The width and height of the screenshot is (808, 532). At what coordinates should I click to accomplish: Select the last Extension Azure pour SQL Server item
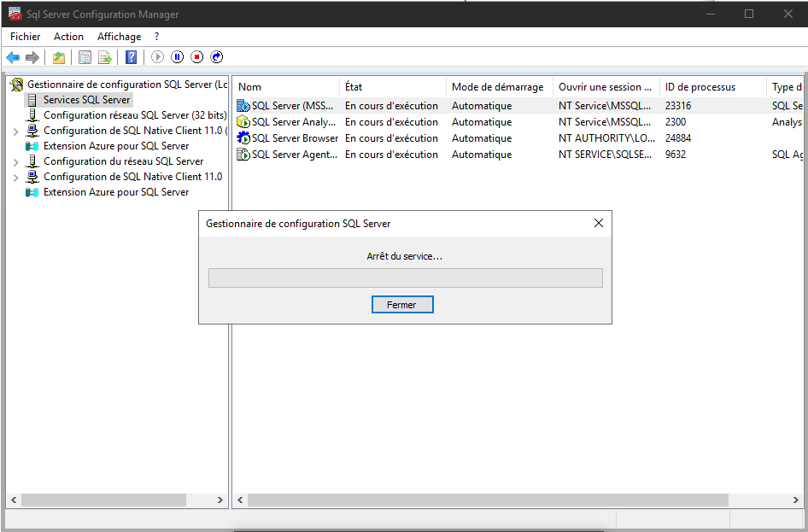(116, 192)
